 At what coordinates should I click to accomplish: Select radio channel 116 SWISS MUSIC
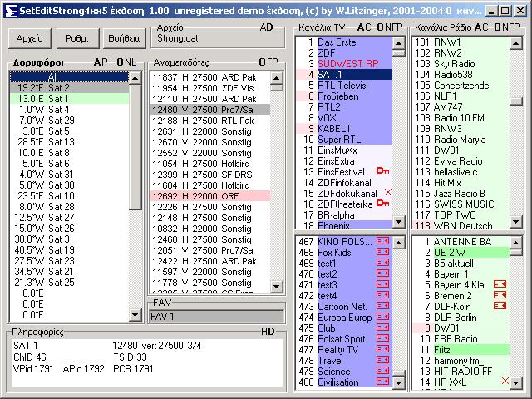[x=461, y=204]
